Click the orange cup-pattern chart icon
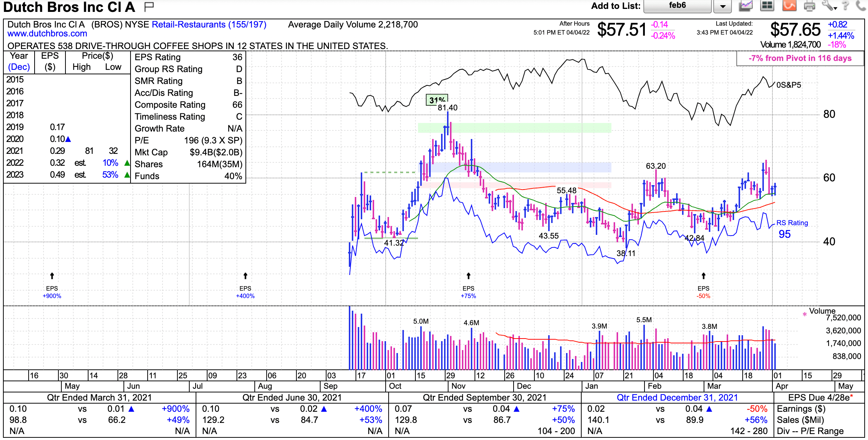The image size is (868, 440). 789,6
